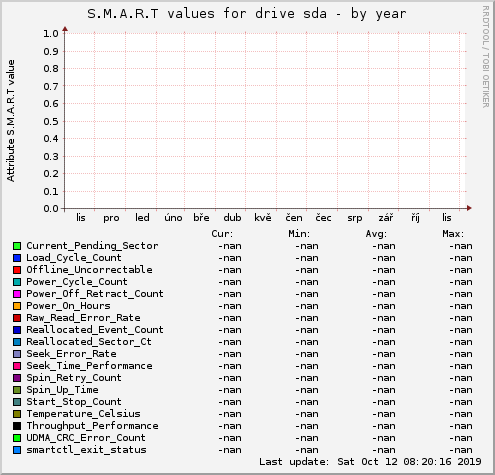Click the Max -nan value for Current_Pending_Sector
The width and height of the screenshot is (495, 475).
click(461, 246)
